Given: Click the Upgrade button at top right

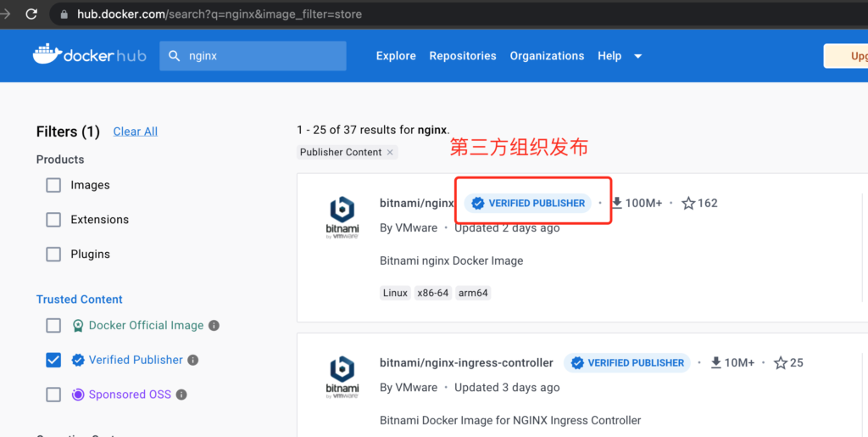Looking at the screenshot, I should pyautogui.click(x=846, y=56).
